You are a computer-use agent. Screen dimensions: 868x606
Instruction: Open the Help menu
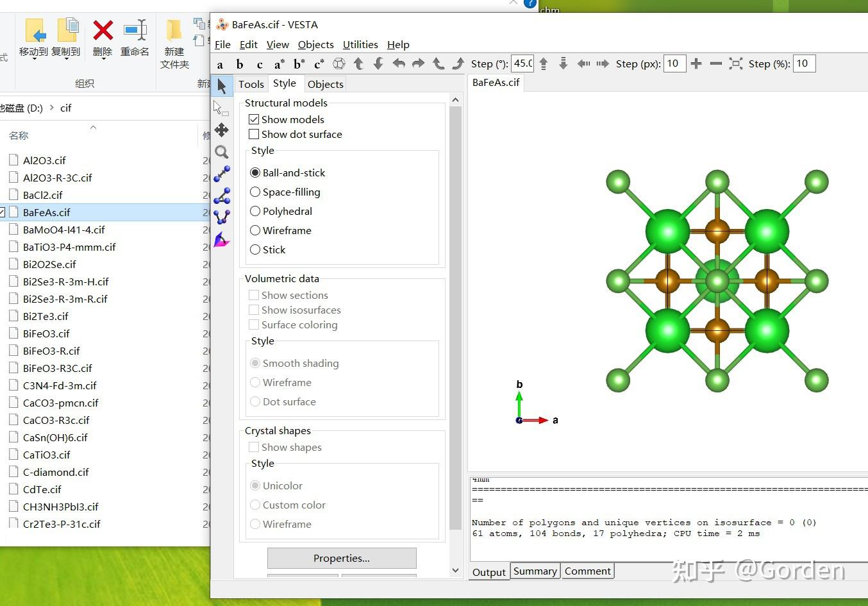398,44
